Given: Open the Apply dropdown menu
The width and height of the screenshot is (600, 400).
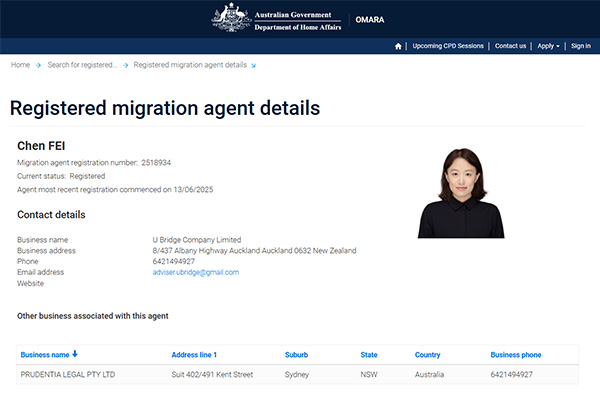Looking at the screenshot, I should click(548, 46).
